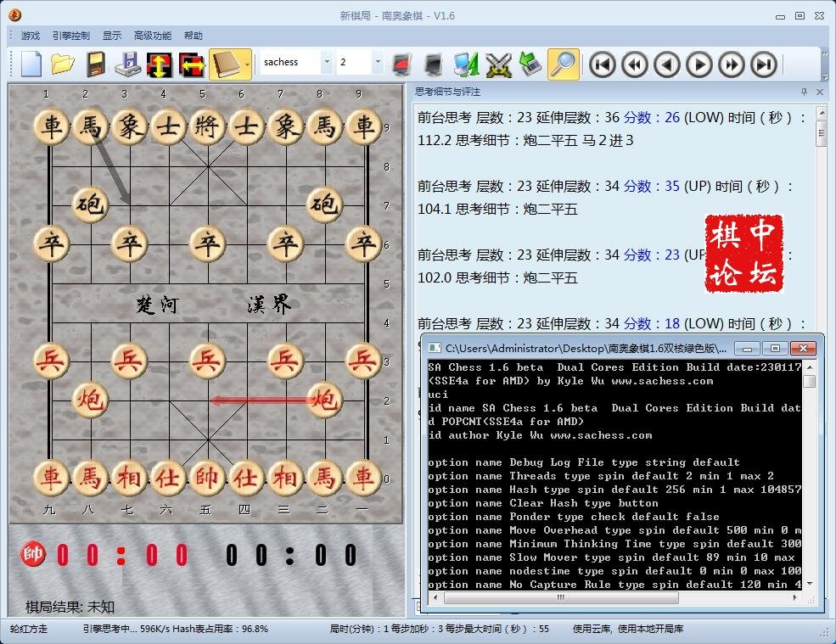The height and width of the screenshot is (644, 836).
Task: Rewind several moves with the double-left button
Action: (x=635, y=64)
